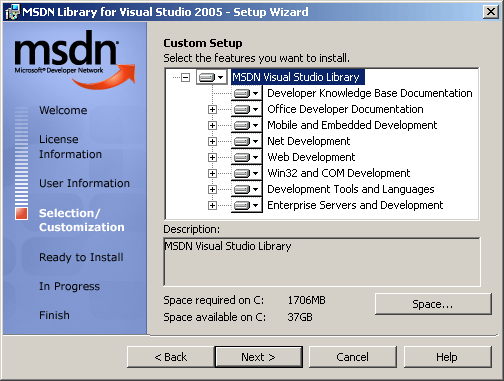The height and width of the screenshot is (381, 504).
Task: Expand the Web Development node
Action: pyautogui.click(x=212, y=157)
